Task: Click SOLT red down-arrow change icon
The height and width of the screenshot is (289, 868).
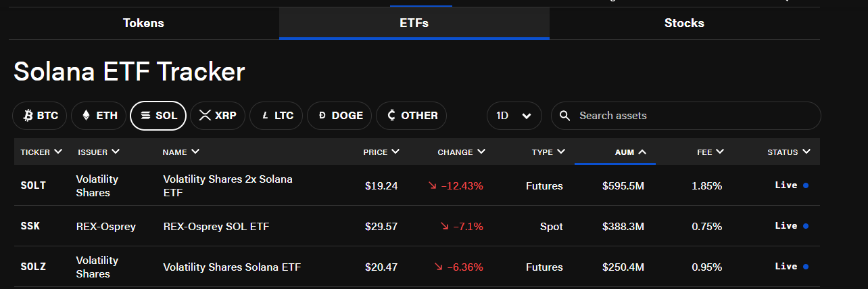Action: (x=432, y=185)
